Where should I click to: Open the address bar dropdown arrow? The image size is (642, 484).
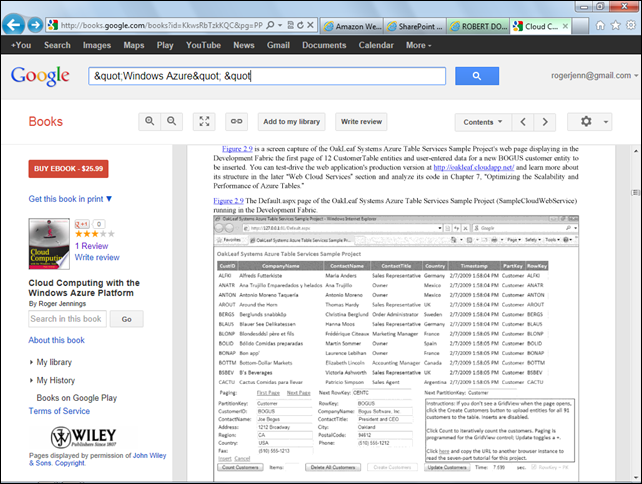click(280, 25)
